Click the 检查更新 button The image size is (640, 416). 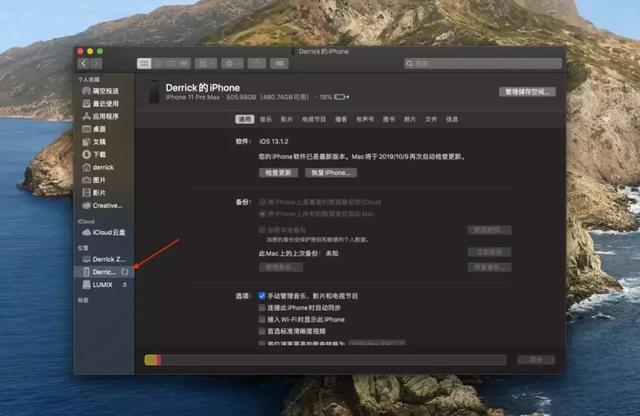[x=280, y=173]
